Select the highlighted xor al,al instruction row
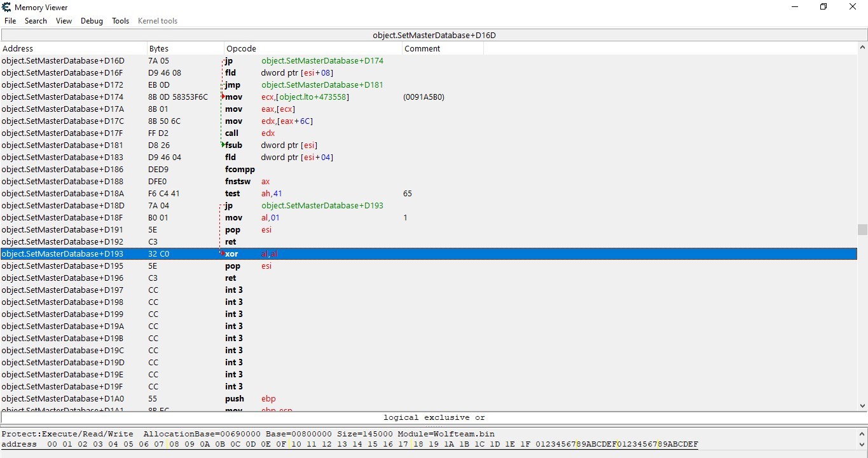 429,253
